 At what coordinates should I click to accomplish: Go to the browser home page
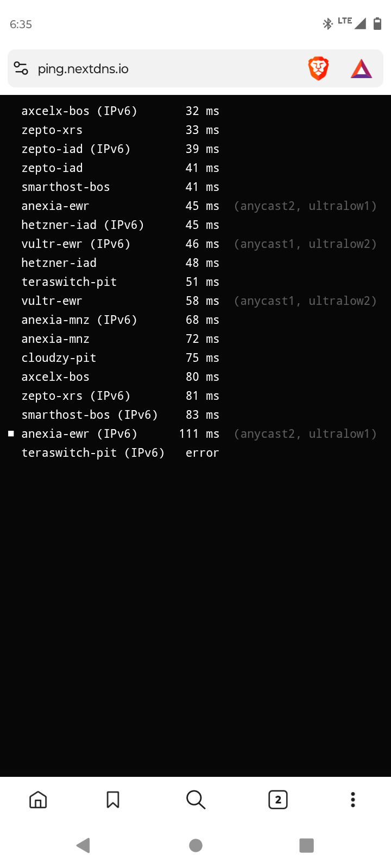point(38,800)
